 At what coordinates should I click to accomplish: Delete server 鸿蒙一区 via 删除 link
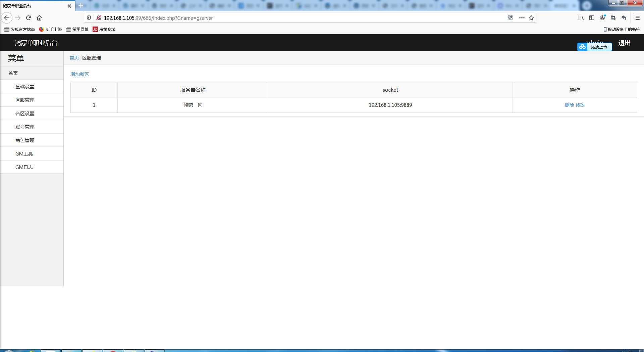pos(569,105)
